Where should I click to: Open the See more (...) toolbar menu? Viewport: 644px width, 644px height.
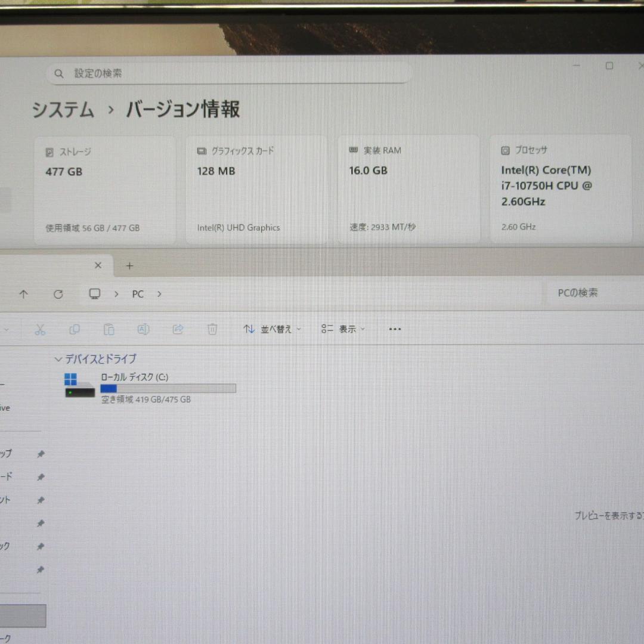394,329
